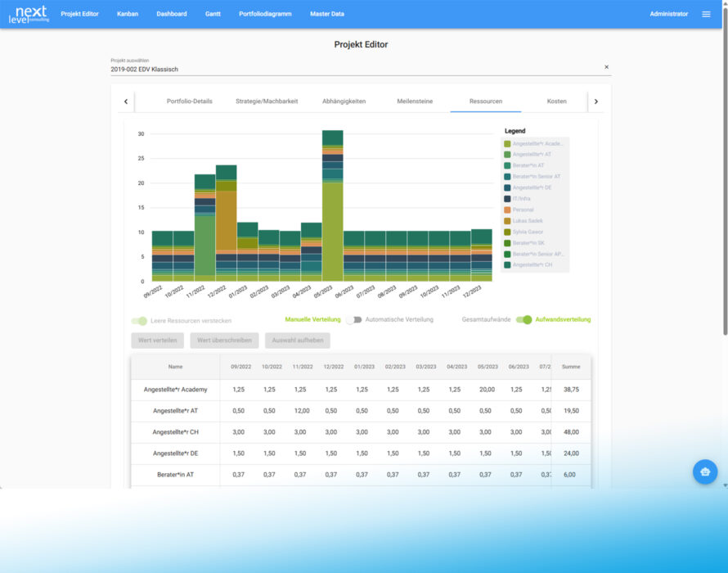
Task: Click the 05/2023 bar in the chart
Action: [332, 206]
